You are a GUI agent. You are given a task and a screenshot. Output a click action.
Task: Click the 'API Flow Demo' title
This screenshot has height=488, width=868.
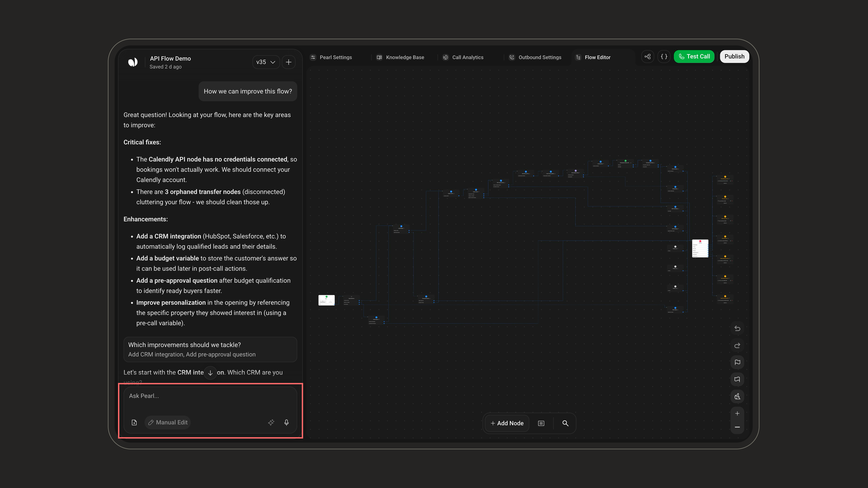[x=170, y=59]
